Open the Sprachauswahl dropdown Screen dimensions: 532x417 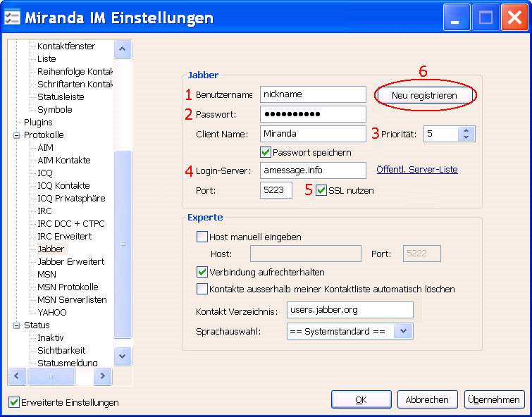coord(403,331)
